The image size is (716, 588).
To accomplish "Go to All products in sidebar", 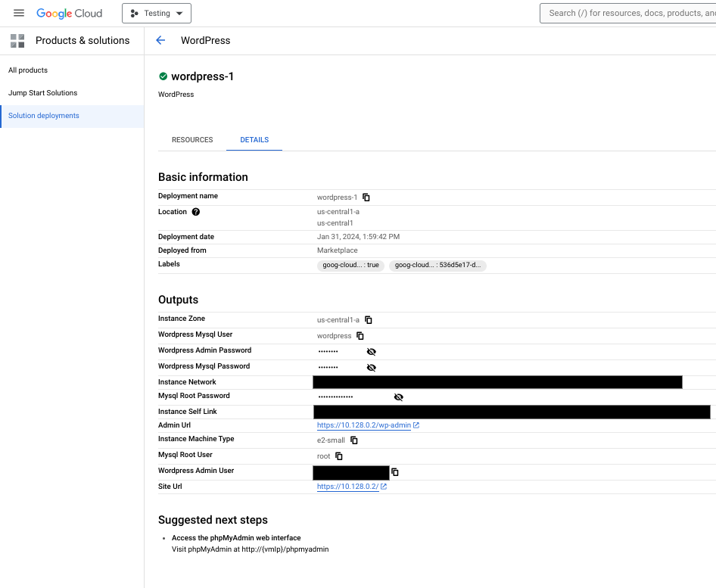I will coord(28,70).
